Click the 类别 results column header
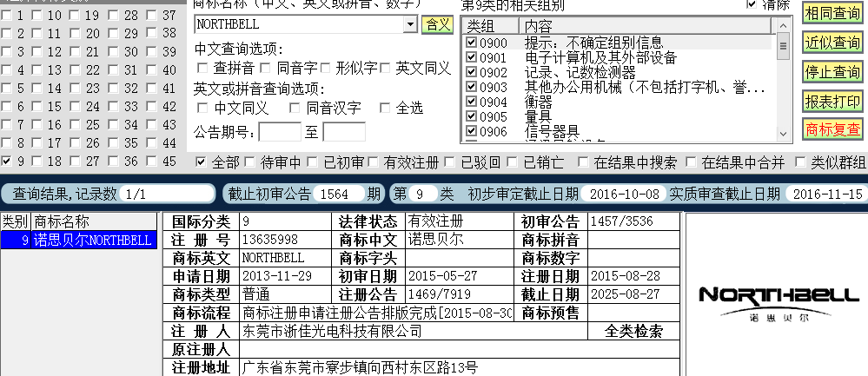This screenshot has height=376, width=868. pos(16,221)
